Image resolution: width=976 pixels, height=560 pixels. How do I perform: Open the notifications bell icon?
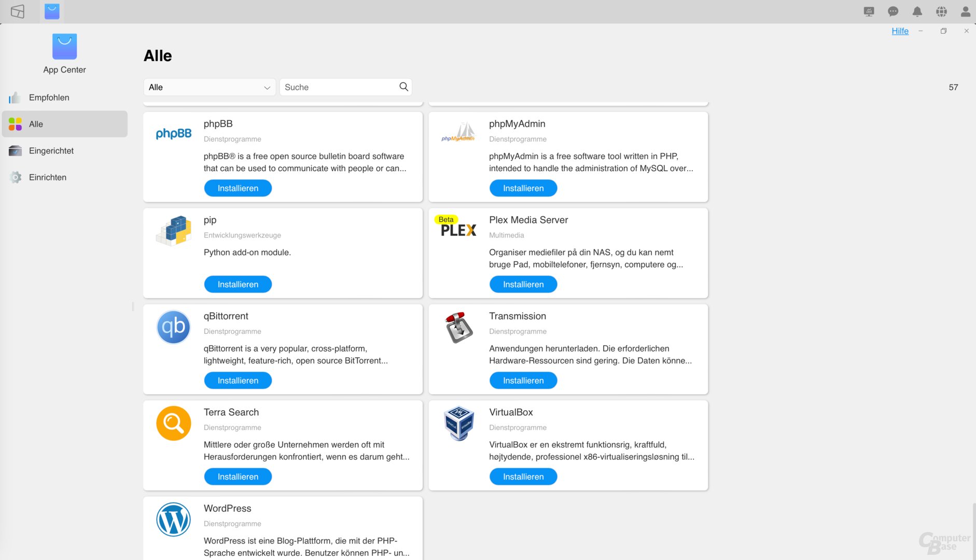click(x=917, y=11)
